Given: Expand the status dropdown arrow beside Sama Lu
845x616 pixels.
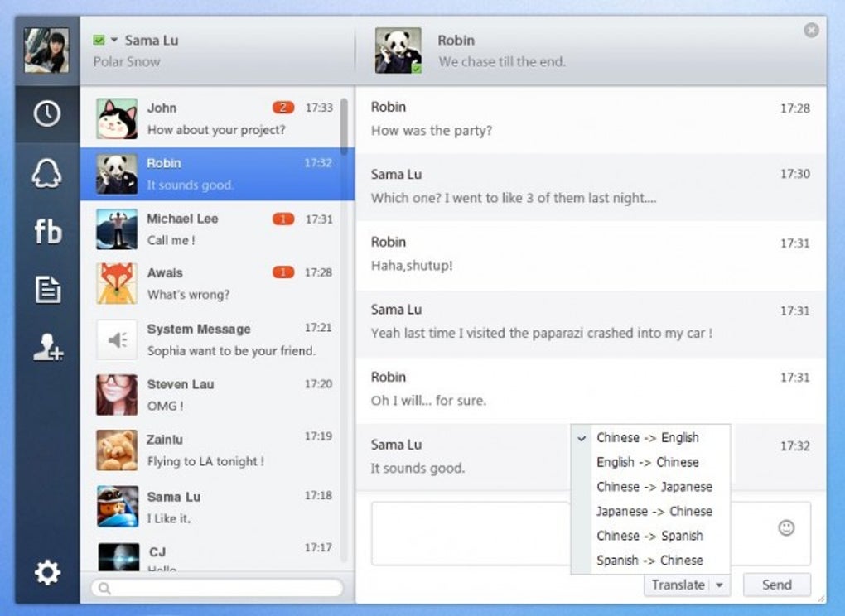Looking at the screenshot, I should tap(114, 40).
